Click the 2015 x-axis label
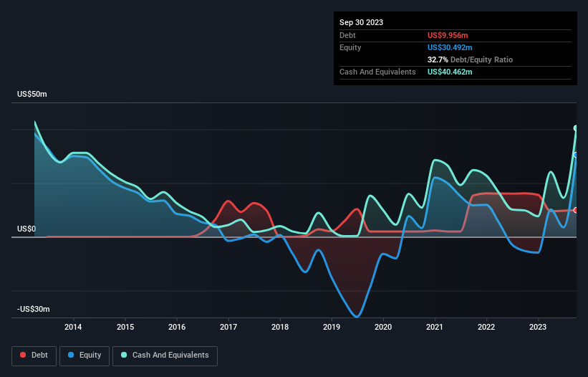The width and height of the screenshot is (588, 377). pyautogui.click(x=125, y=327)
